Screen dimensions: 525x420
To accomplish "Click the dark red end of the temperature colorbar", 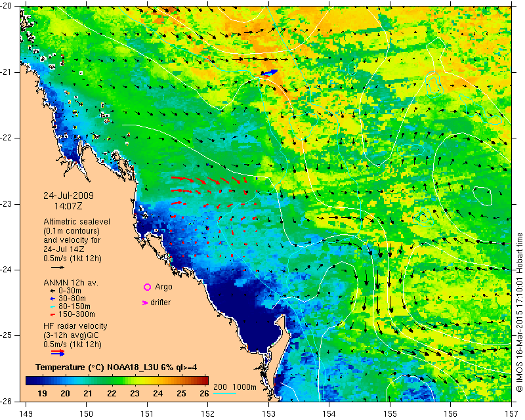I will coord(205,381).
